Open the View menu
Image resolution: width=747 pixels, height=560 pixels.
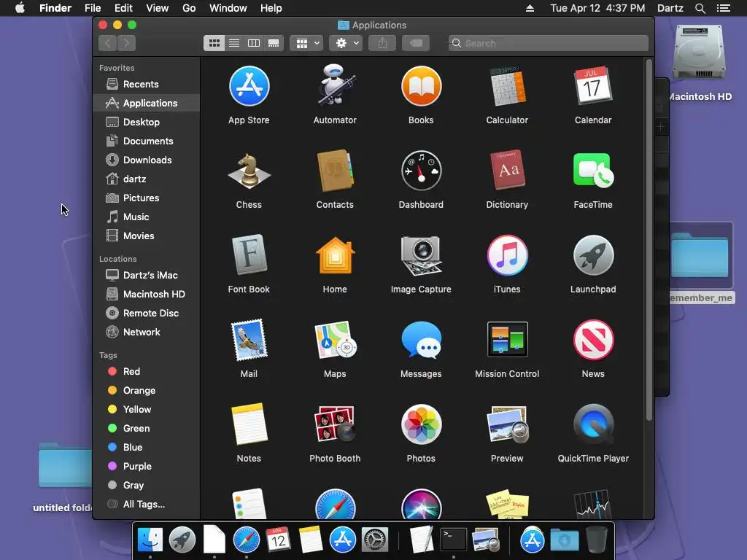158,8
